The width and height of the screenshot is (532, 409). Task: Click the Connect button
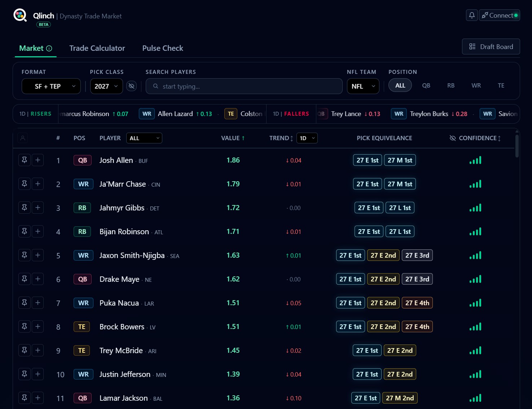(x=500, y=15)
